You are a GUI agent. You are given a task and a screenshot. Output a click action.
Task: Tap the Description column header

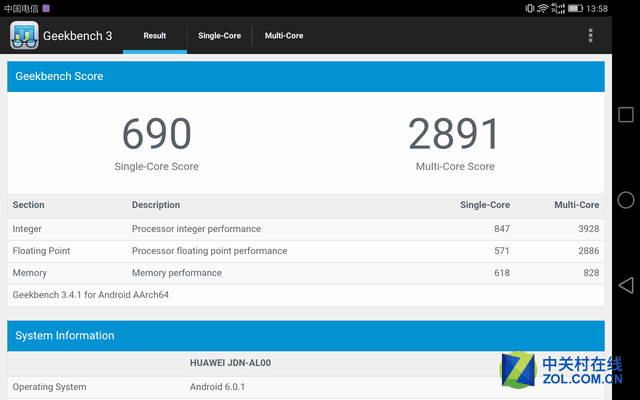tap(156, 205)
